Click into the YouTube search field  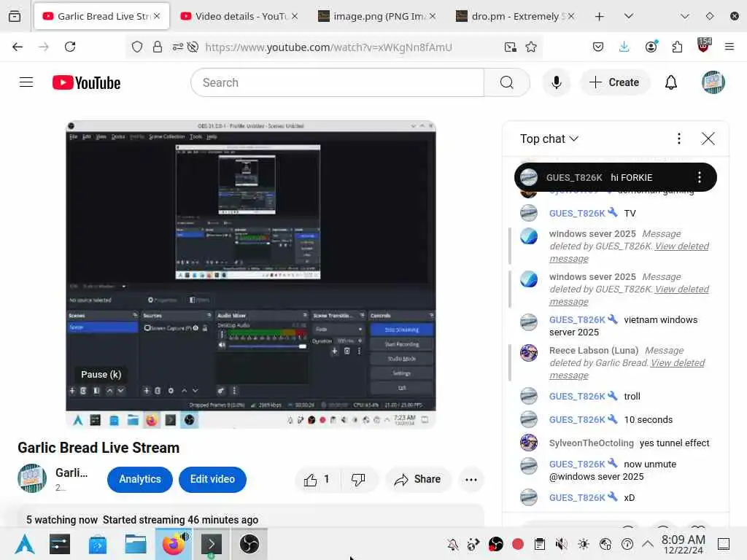(337, 82)
